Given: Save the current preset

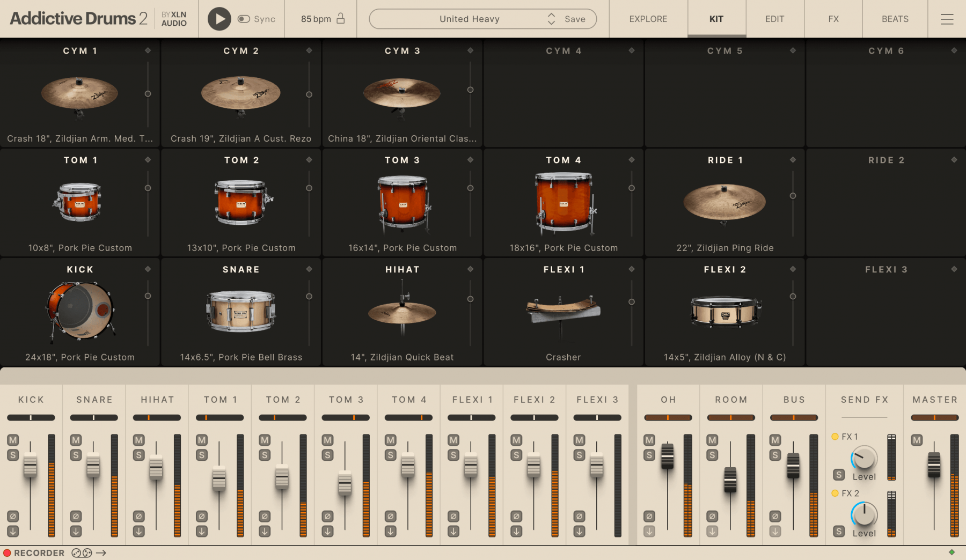Looking at the screenshot, I should pyautogui.click(x=575, y=19).
